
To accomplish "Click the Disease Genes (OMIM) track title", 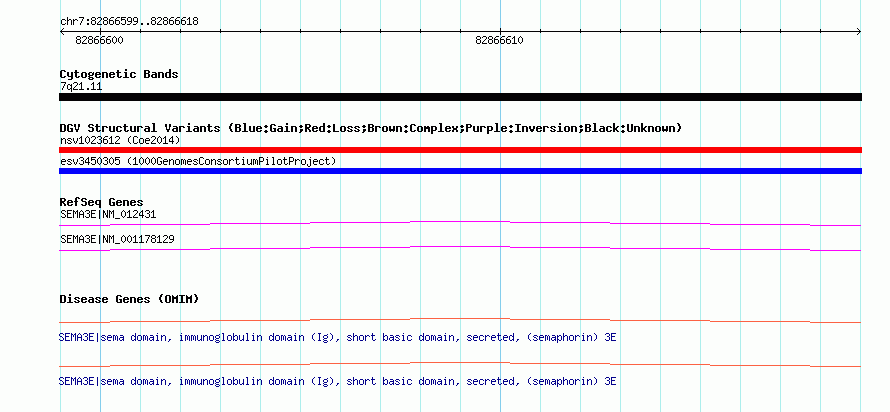I will point(129,299).
